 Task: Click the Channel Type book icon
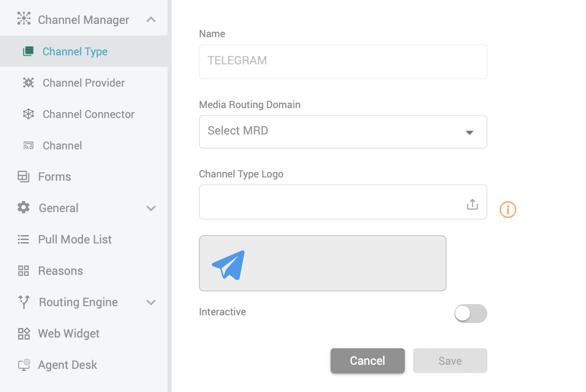(28, 51)
